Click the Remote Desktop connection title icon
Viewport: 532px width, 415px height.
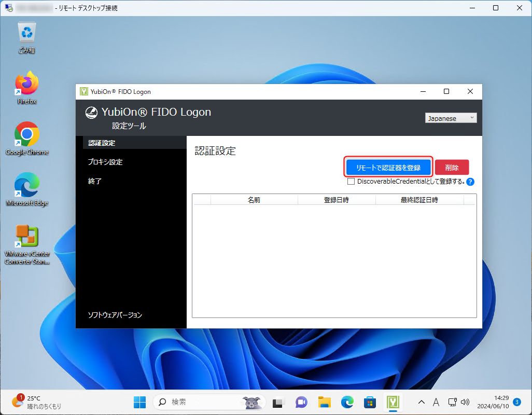9,8
